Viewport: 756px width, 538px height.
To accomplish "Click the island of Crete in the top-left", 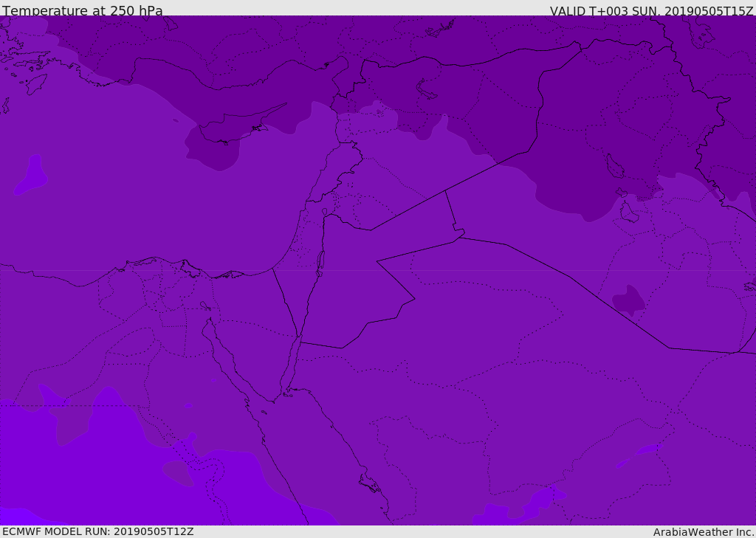I will (x=35, y=83).
